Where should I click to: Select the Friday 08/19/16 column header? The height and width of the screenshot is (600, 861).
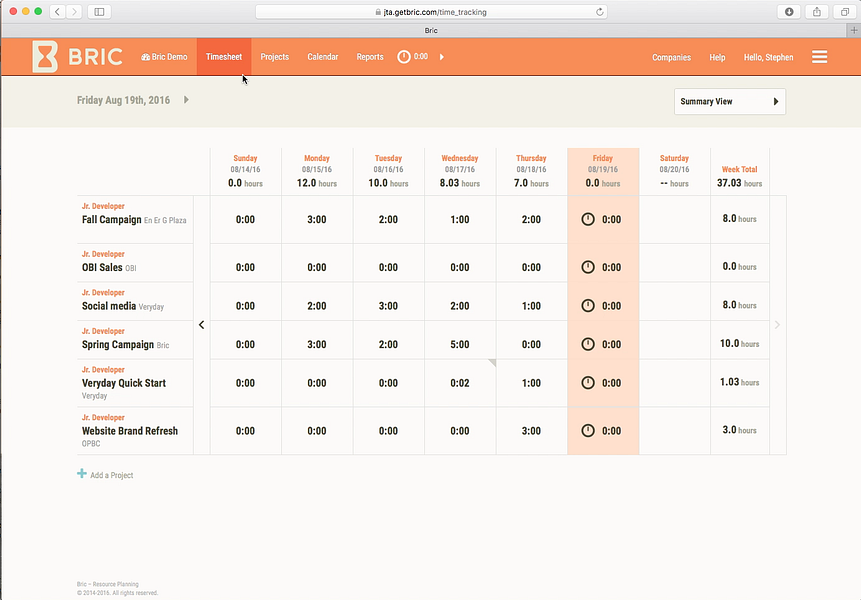point(603,171)
